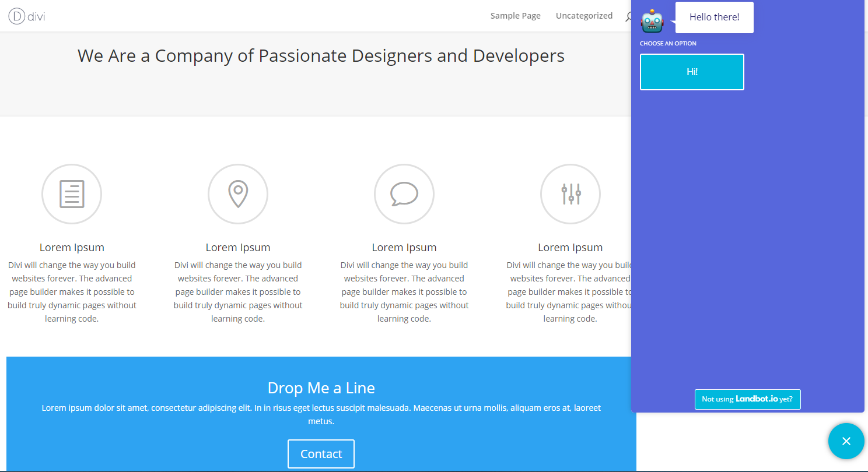Click the Lorem Ipsum heading under the sliders icon
The height and width of the screenshot is (472, 868).
click(x=570, y=247)
